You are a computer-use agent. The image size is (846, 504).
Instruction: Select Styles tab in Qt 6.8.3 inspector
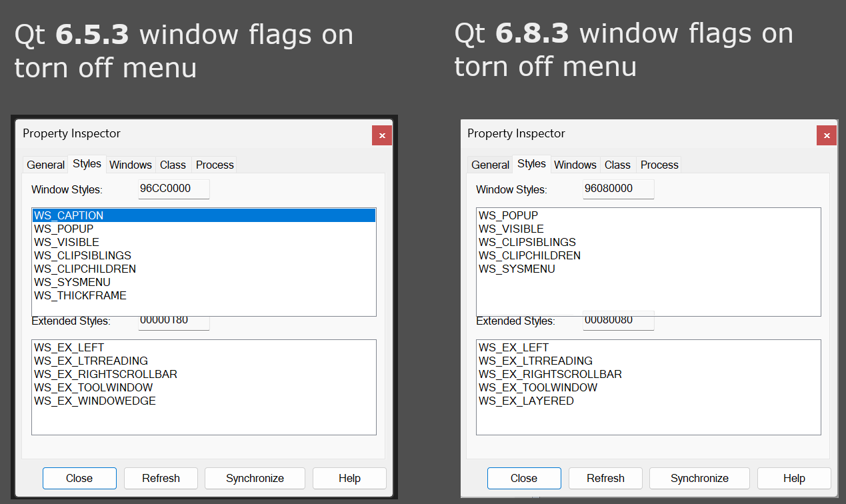point(531,163)
